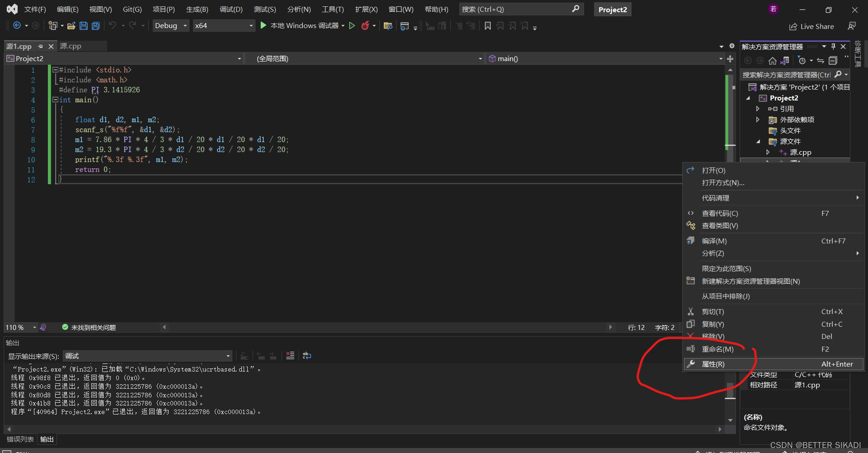The width and height of the screenshot is (868, 453).
Task: Undo the last edit using the toolbar arrow
Action: [x=113, y=26]
